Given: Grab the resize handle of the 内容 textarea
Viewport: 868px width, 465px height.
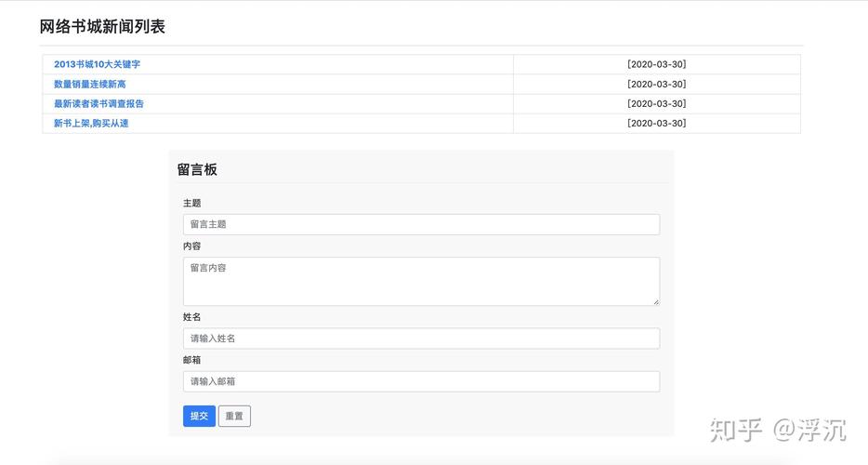Looking at the screenshot, I should pos(655,301).
